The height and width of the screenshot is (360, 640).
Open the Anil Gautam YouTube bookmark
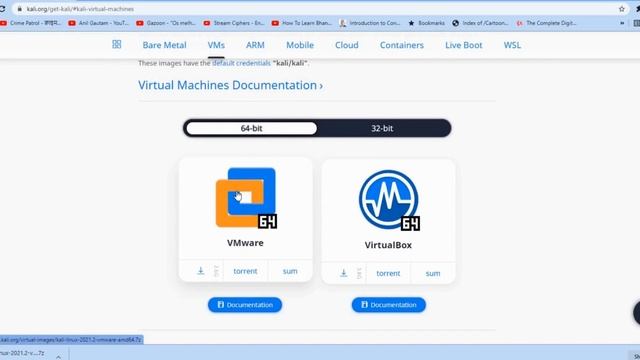point(99,23)
